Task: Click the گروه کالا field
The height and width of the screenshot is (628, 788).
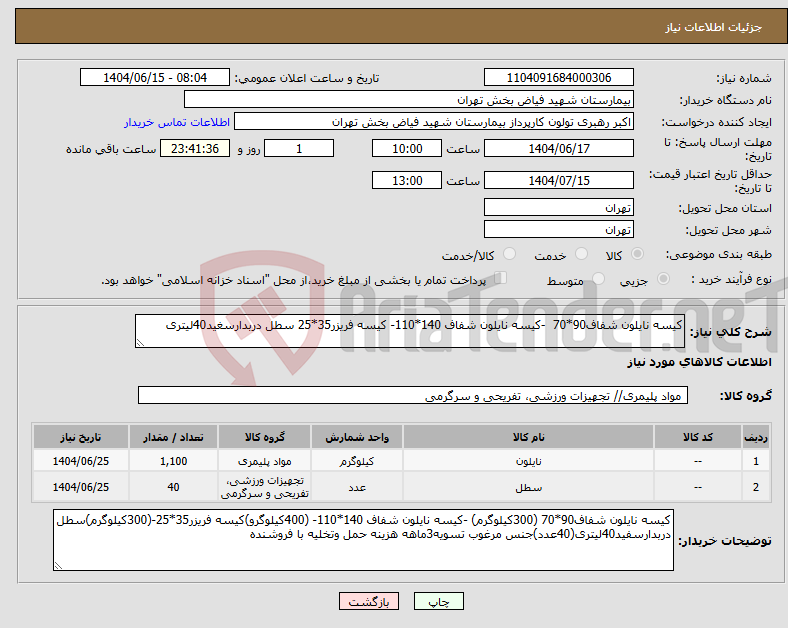Action: pyautogui.click(x=413, y=395)
